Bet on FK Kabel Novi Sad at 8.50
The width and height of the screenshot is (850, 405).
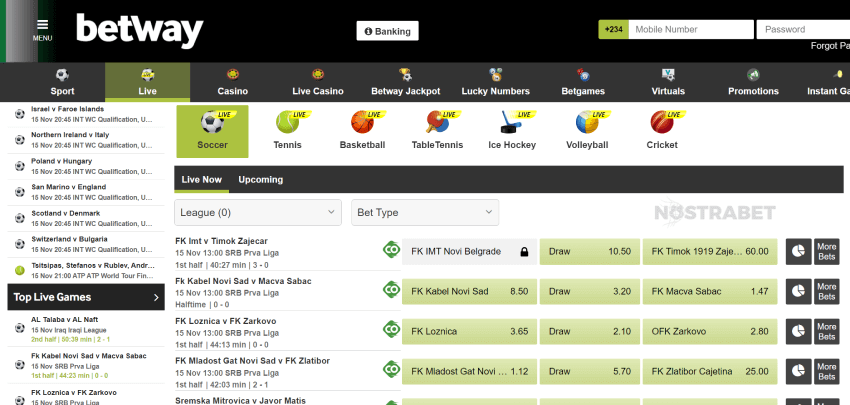coord(469,291)
